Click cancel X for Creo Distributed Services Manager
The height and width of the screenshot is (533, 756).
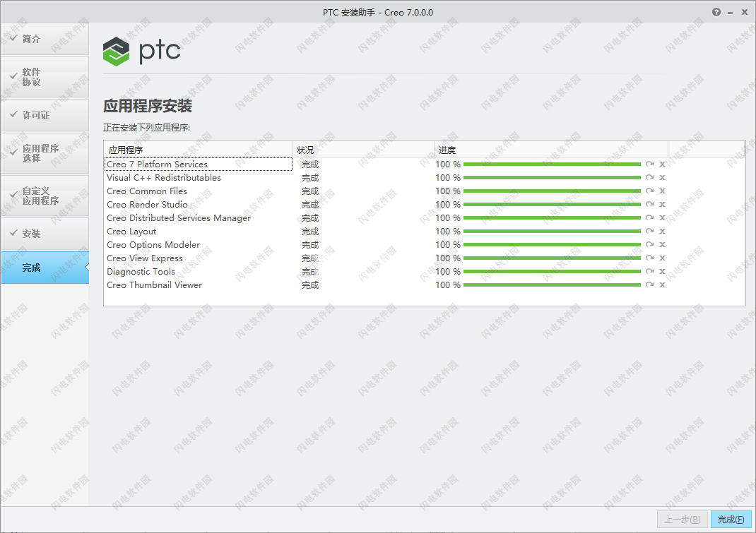(663, 218)
